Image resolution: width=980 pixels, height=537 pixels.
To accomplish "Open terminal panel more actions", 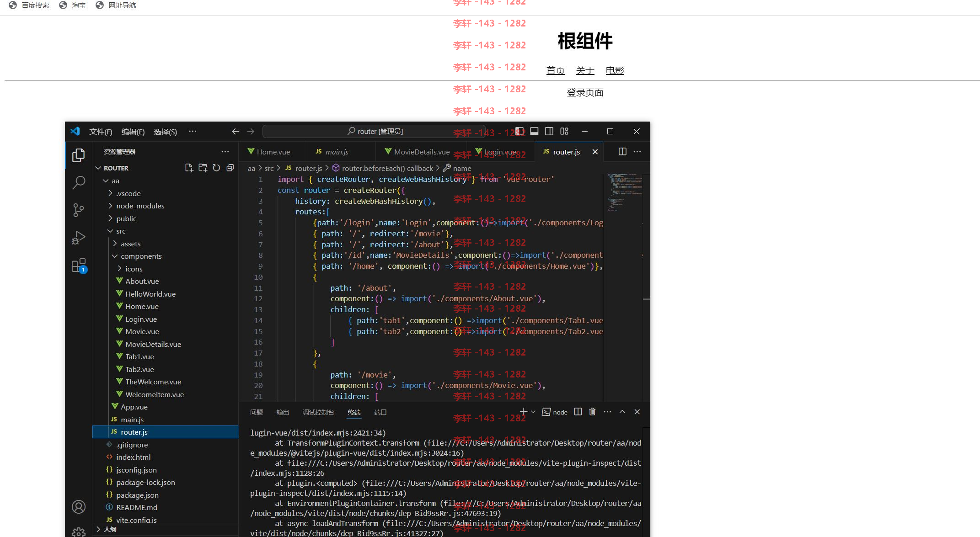I will tap(607, 412).
